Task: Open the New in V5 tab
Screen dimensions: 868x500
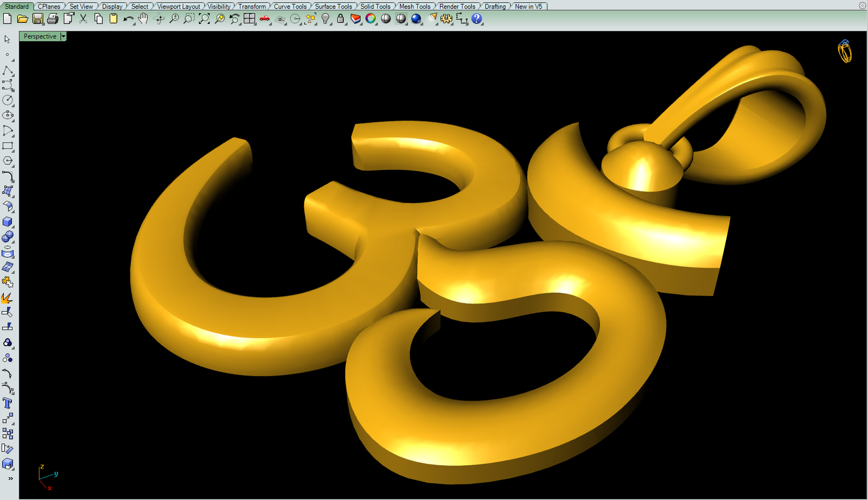Action: [x=528, y=7]
